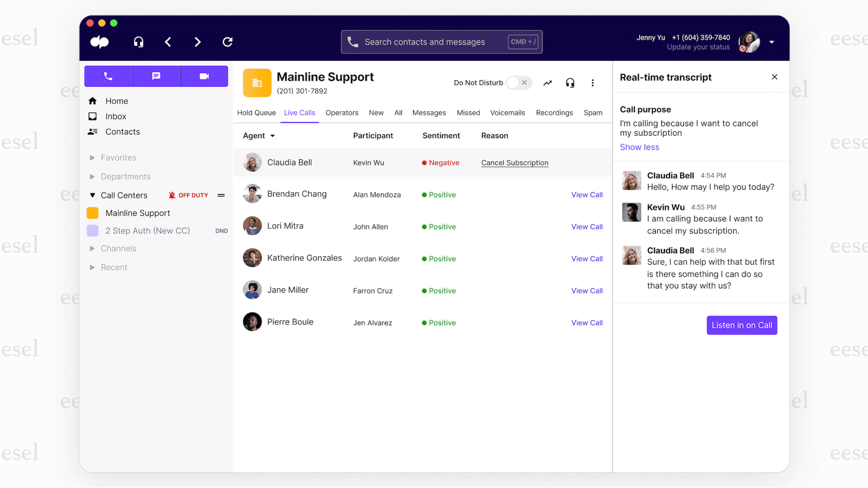View Call for Pierre Boule
The image size is (868, 488).
tap(587, 323)
